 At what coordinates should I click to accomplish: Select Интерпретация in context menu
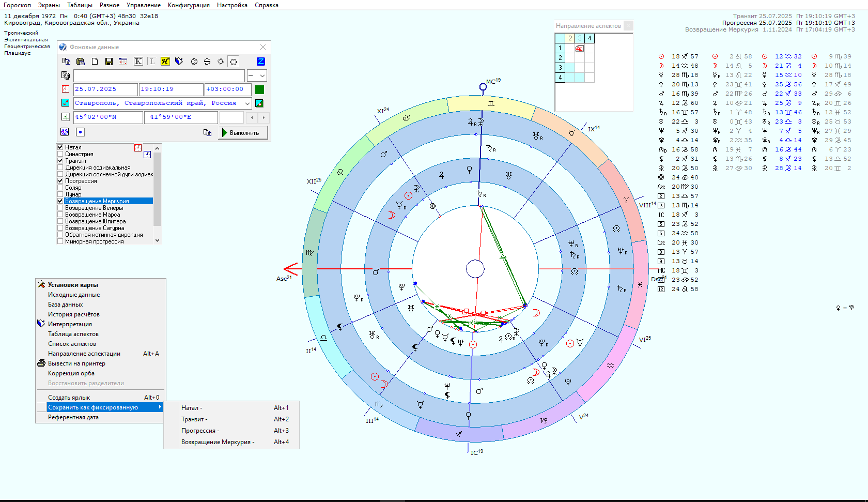[x=70, y=324]
